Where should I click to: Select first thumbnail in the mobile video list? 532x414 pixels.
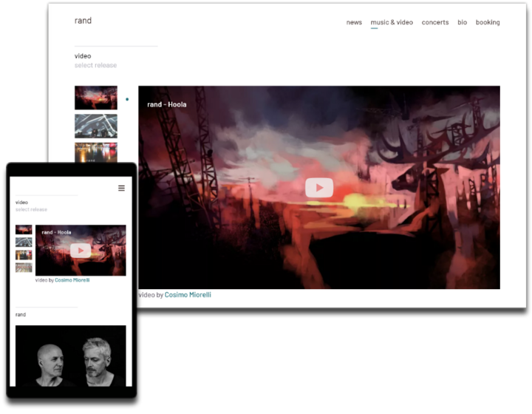(24, 230)
